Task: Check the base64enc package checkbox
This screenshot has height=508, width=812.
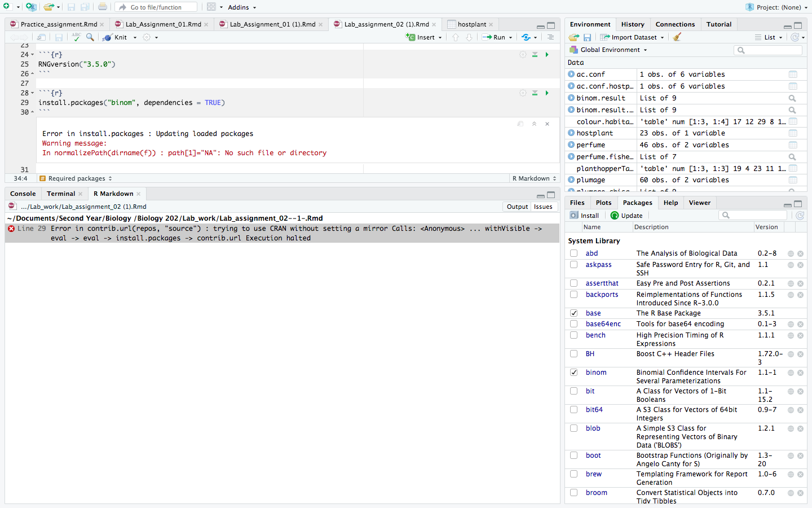Action: (573, 324)
